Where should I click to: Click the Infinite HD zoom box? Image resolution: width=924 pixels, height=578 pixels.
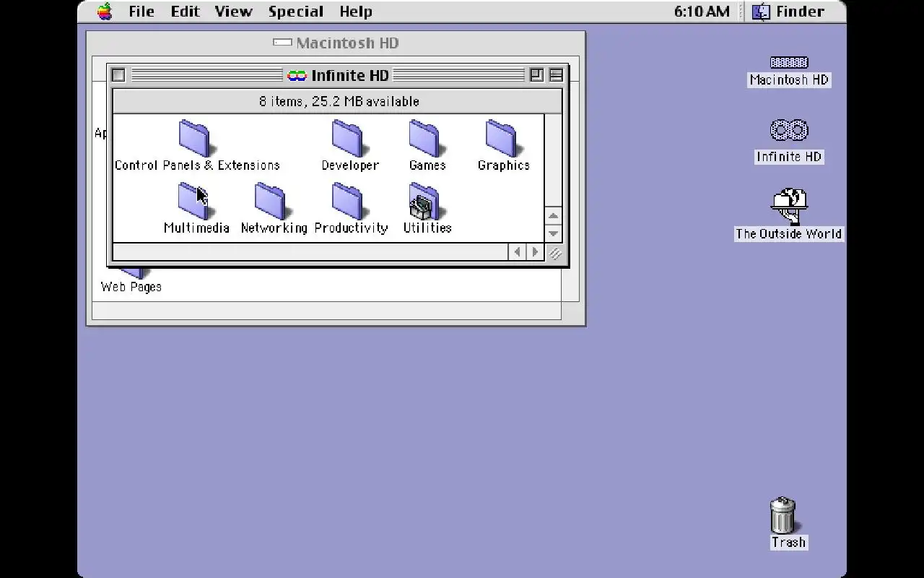click(x=536, y=75)
